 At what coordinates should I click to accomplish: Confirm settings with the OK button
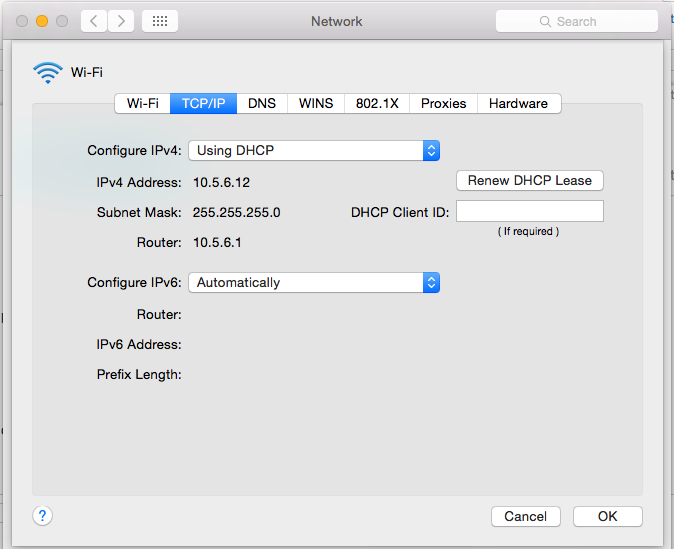(x=607, y=516)
